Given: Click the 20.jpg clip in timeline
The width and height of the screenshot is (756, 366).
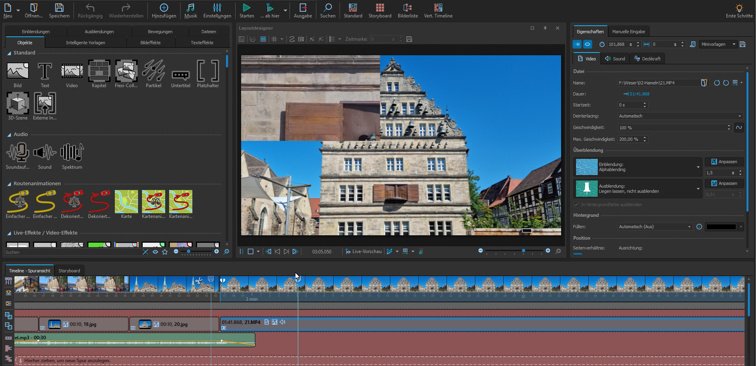Looking at the screenshot, I should 174,325.
